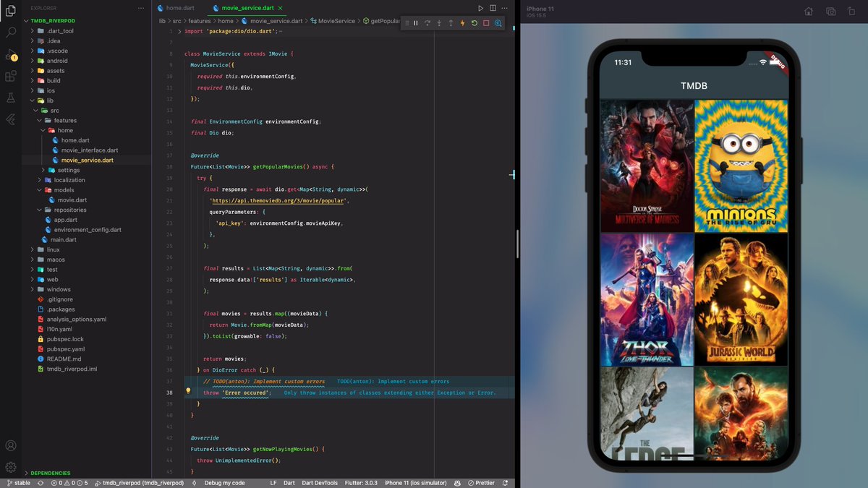Expand the localization folder
Image resolution: width=868 pixels, height=488 pixels.
[x=69, y=180]
